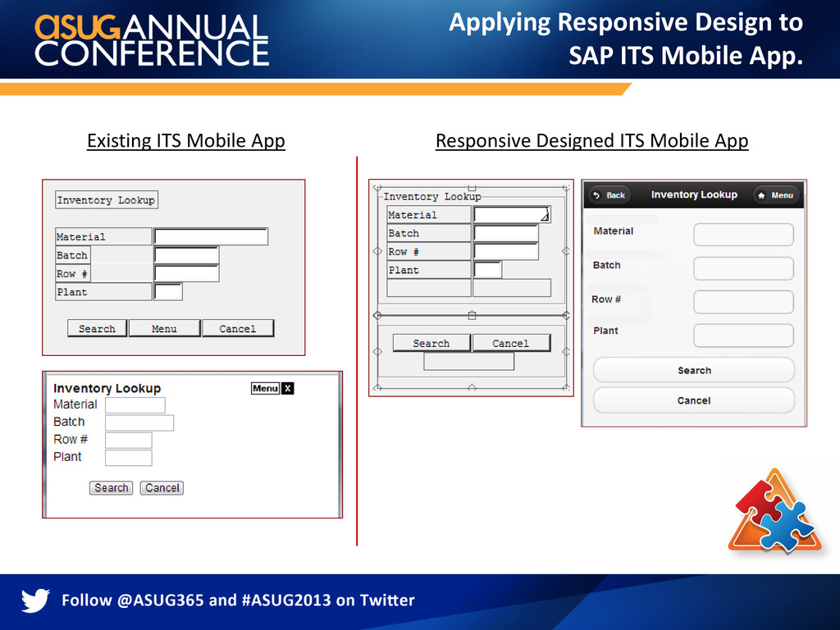Click the boxed 'Inventory Lookup' title top-left app
This screenshot has width=840, height=630.
tap(107, 200)
